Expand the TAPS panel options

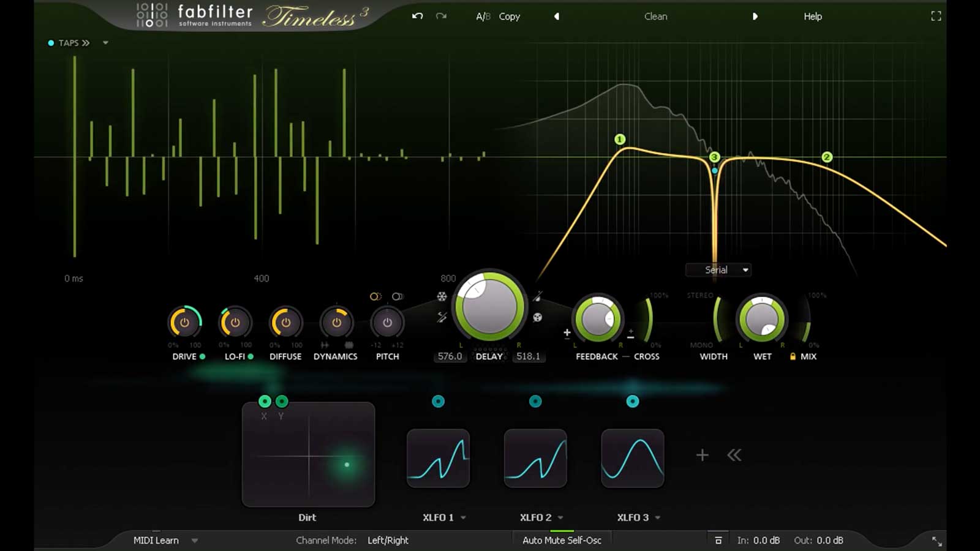pyautogui.click(x=105, y=43)
